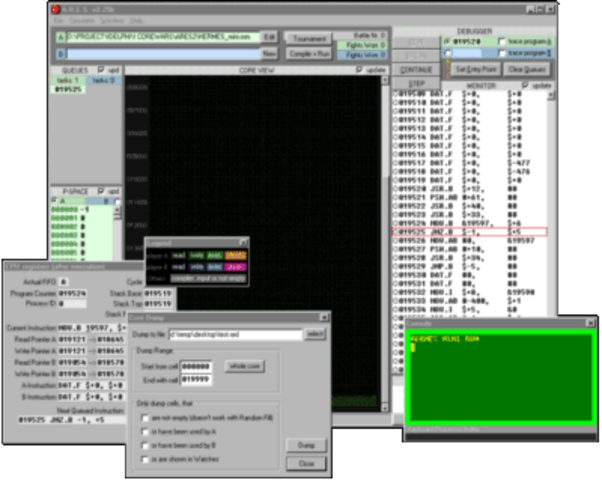Check 'or have been used by B'

click(145, 445)
